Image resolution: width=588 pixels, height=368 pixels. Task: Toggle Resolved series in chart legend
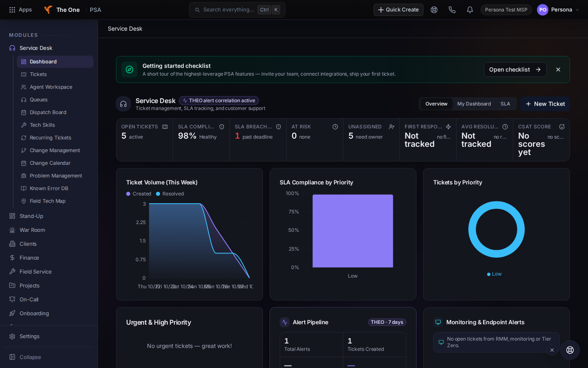point(170,194)
